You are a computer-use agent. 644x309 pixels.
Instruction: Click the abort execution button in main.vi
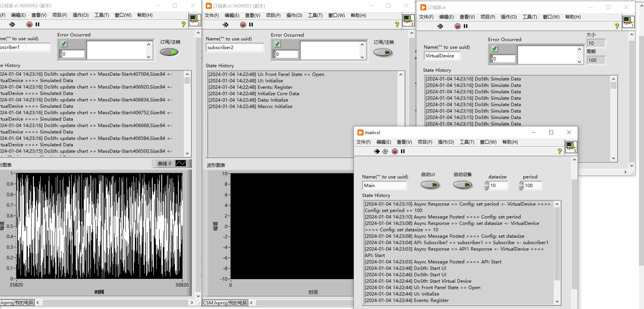(395, 151)
